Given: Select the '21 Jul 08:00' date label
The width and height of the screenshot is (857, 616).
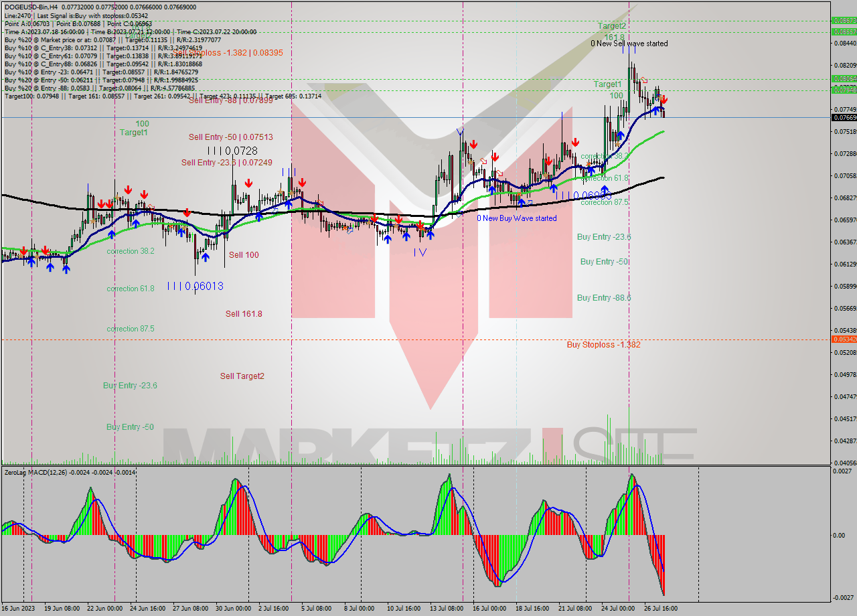Looking at the screenshot, I should [x=574, y=609].
